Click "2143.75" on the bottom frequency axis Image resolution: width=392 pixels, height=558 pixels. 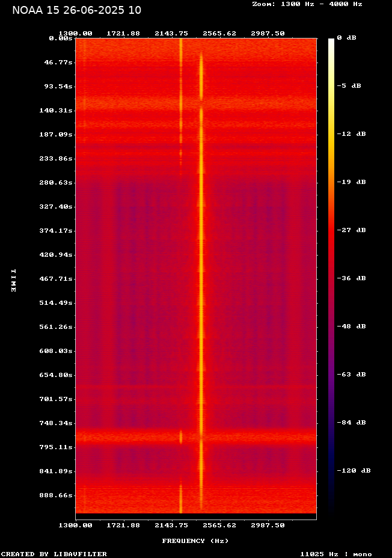171,526
